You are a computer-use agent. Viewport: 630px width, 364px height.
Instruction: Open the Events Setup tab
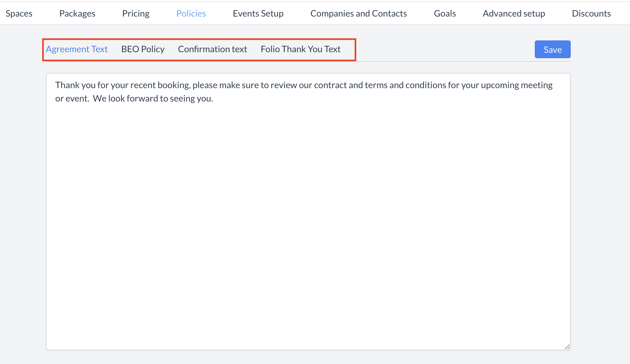tap(258, 13)
